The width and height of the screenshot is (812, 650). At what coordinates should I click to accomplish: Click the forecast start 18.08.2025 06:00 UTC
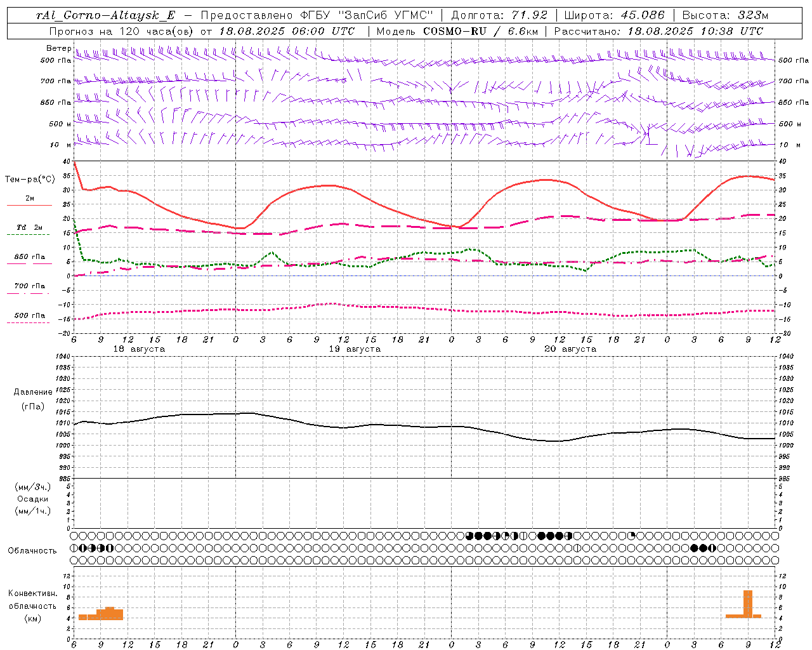tap(287, 31)
